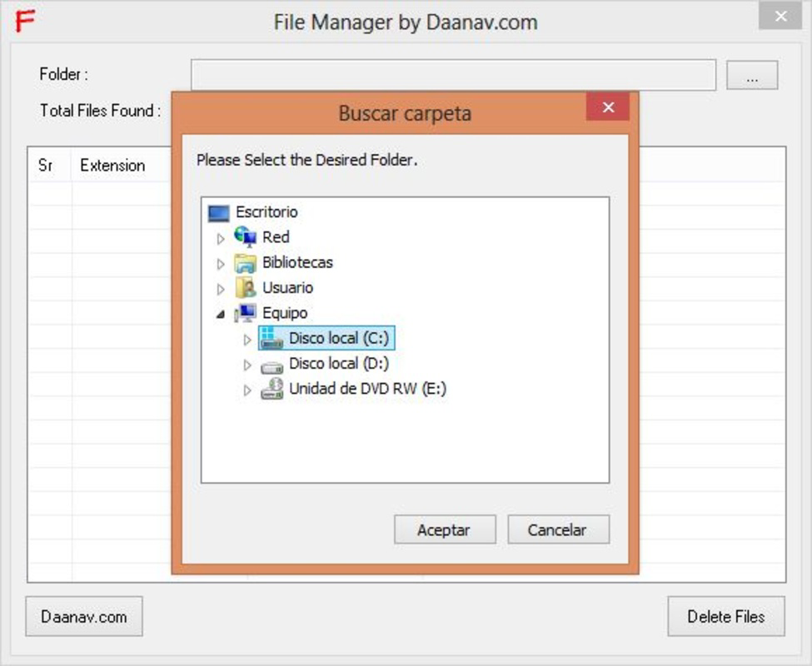The image size is (812, 666).
Task: Expand the Usuario tree node
Action: [221, 289]
